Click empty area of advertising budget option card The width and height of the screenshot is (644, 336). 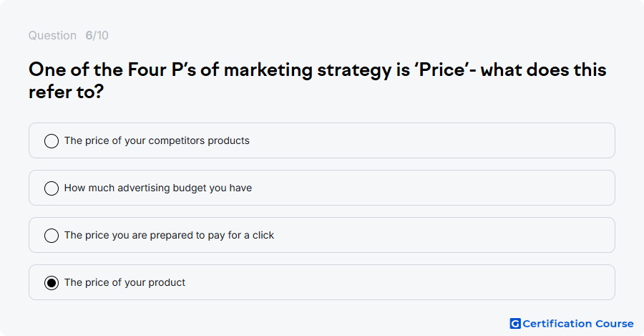pyautogui.click(x=431, y=188)
